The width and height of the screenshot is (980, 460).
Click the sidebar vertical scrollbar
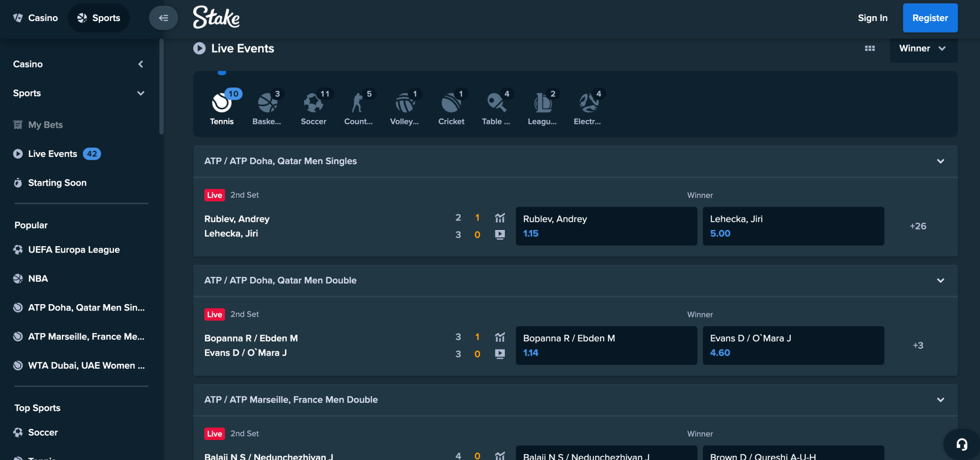click(162, 86)
